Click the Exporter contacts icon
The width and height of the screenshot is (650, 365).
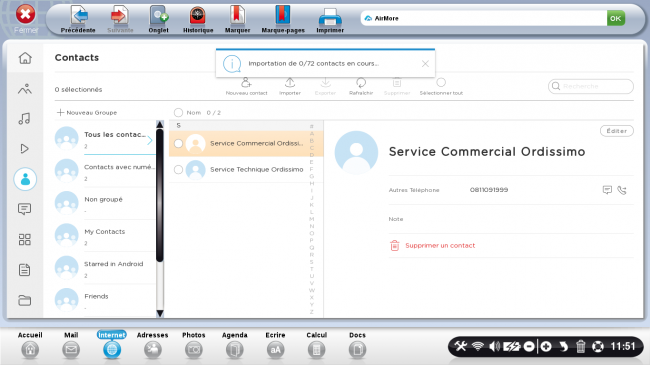pyautogui.click(x=325, y=83)
